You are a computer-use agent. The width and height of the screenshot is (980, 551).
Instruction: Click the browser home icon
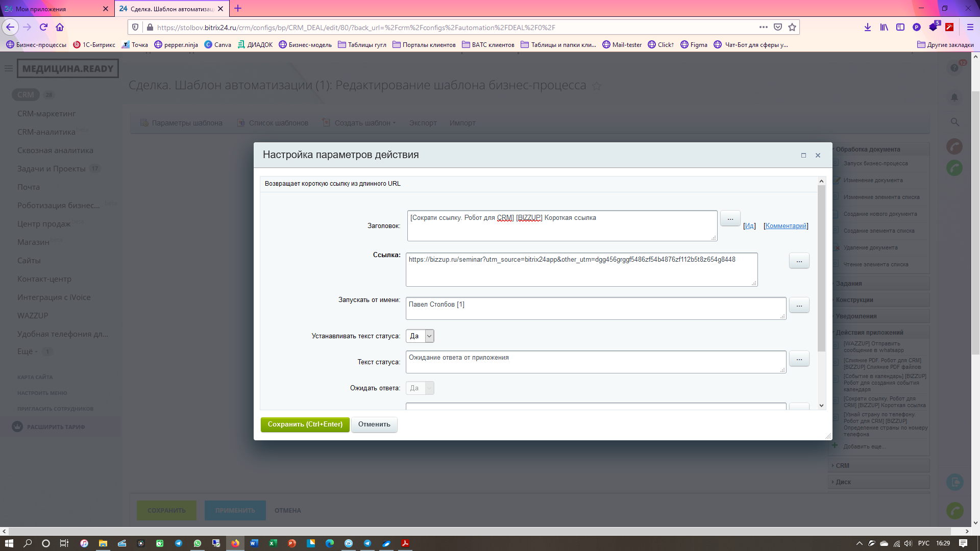pos(60,28)
